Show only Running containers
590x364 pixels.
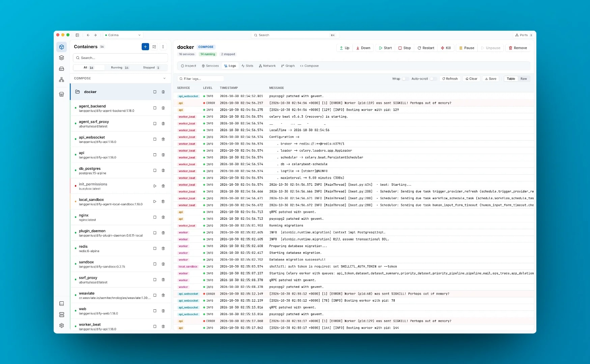(120, 68)
